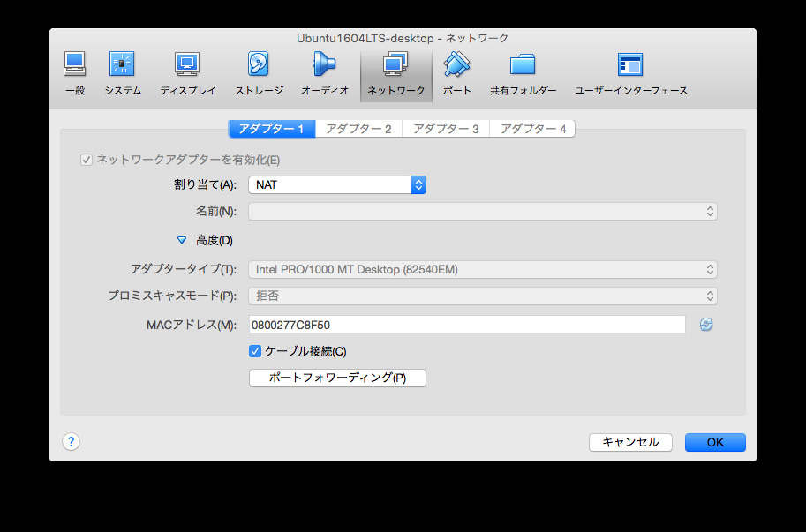The height and width of the screenshot is (532, 806).
Task: Switch to アダプター 1 tab
Action: 272,129
